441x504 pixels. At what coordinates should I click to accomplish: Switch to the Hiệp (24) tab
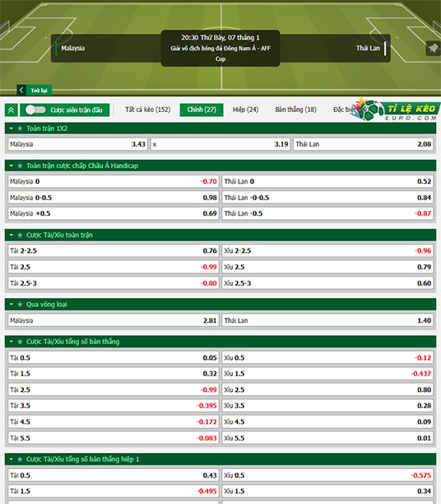click(245, 110)
